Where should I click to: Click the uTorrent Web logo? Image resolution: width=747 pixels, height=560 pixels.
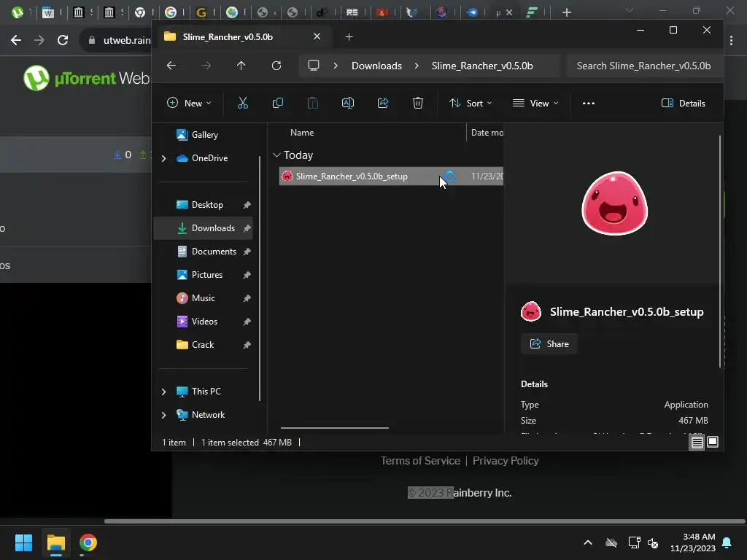pos(87,78)
